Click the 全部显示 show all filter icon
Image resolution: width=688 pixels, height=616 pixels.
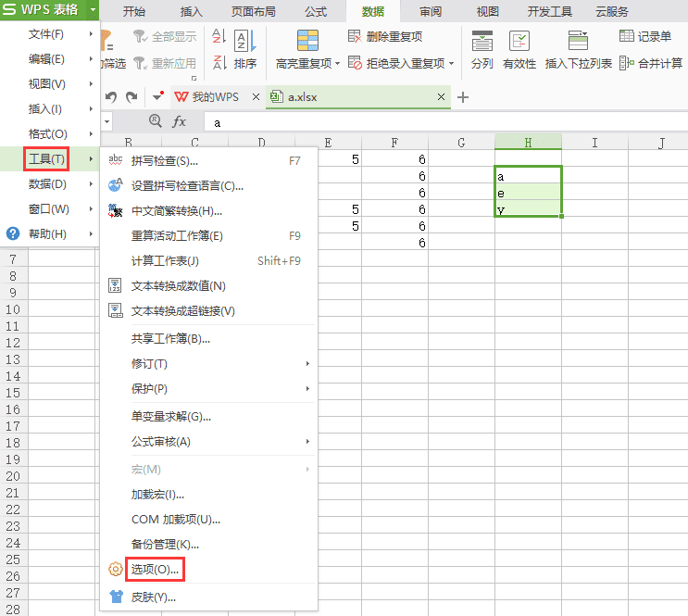(140, 36)
